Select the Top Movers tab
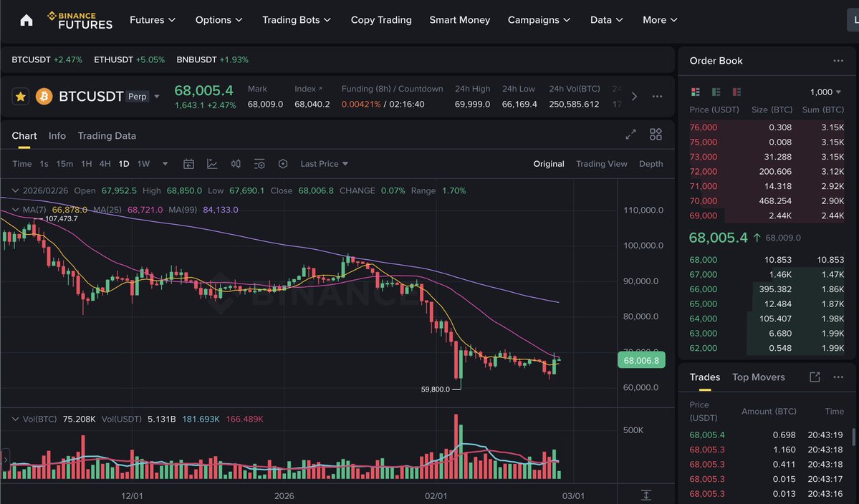 758,377
